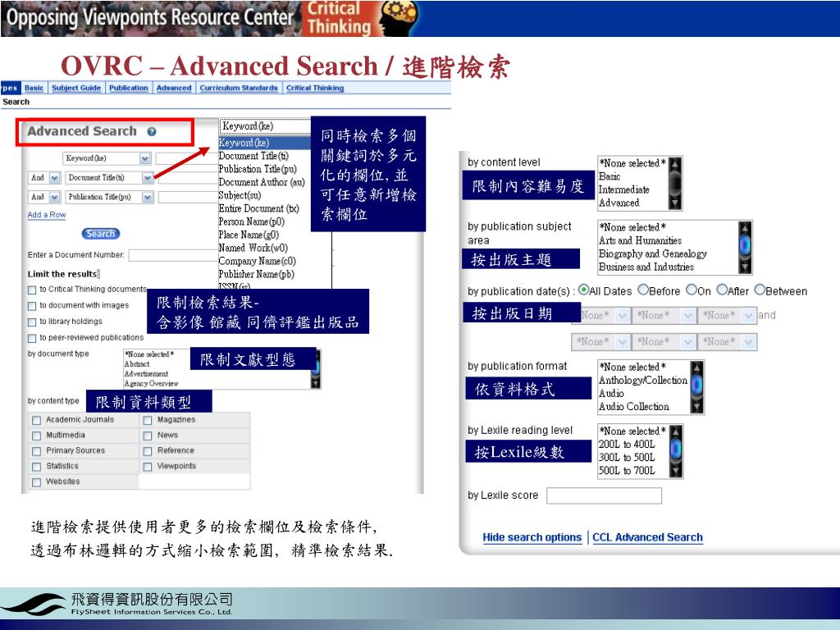
Task: Click Lexile reading level list scrollbar
Action: (x=676, y=451)
